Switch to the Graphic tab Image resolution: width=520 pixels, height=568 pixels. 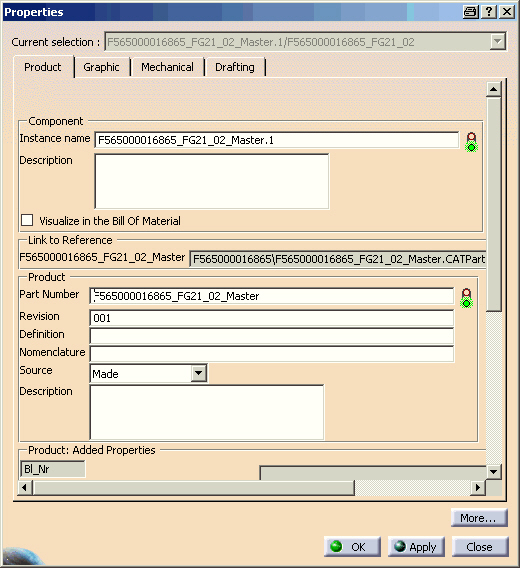click(101, 67)
